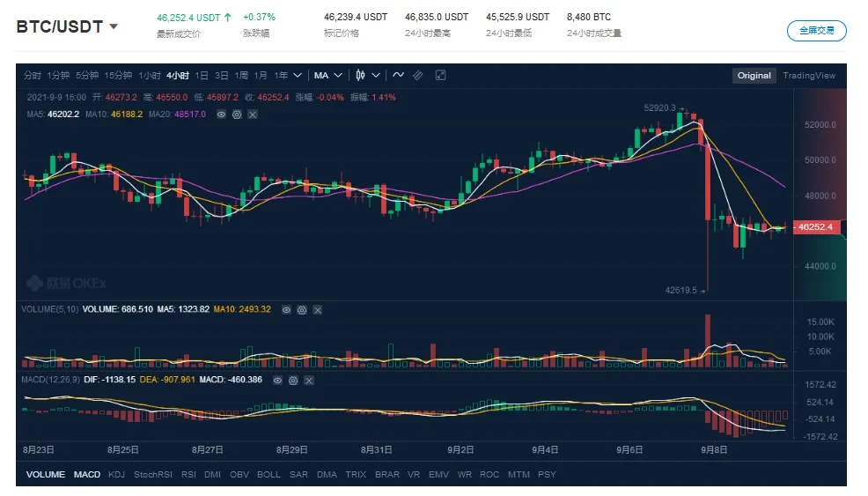Open VOLUME indicator settings gear
The image size is (868, 496).
pos(302,310)
